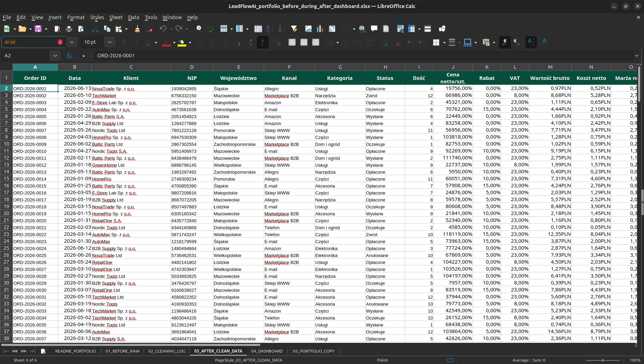Toggle Center Vertically alignment
The height and width of the screenshot is (364, 644).
pyautogui.click(x=251, y=42)
